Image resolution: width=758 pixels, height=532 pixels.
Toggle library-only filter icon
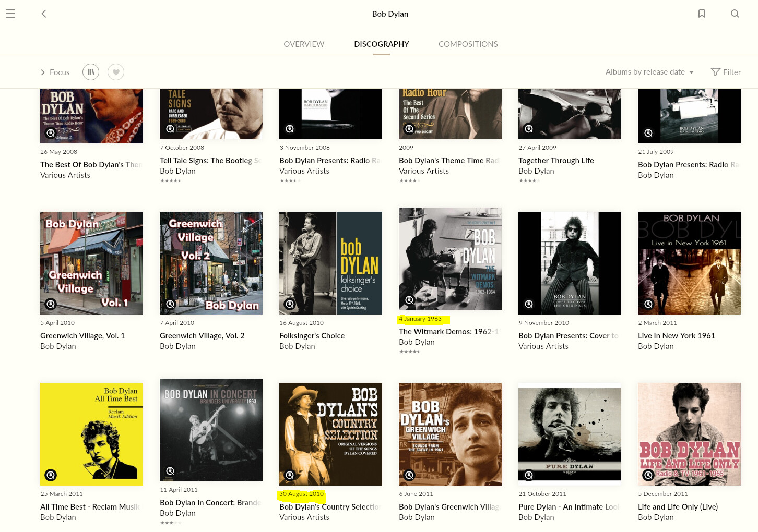pos(91,72)
